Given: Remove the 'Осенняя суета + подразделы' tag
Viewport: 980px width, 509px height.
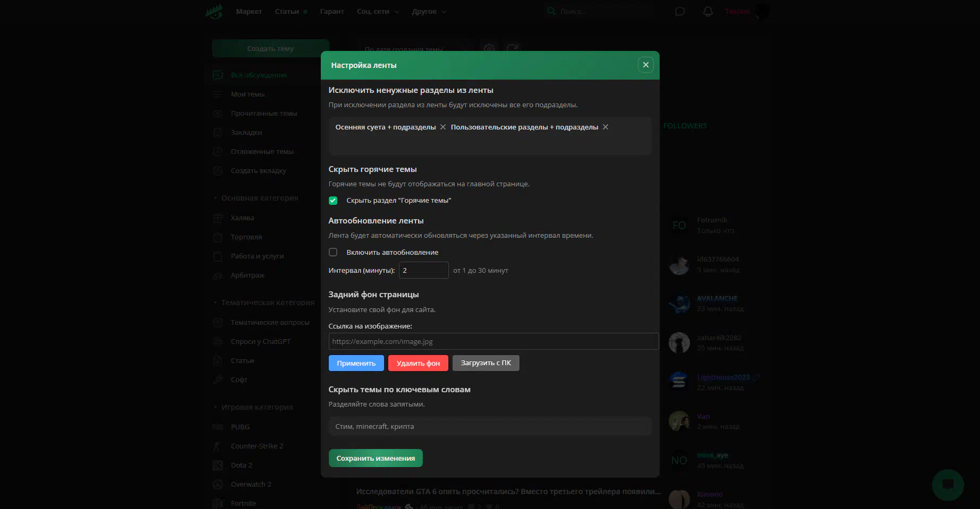Looking at the screenshot, I should click(x=443, y=127).
